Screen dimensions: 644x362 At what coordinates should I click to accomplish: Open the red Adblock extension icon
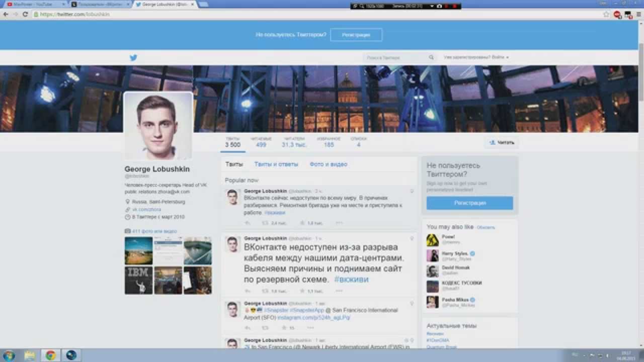(x=617, y=15)
